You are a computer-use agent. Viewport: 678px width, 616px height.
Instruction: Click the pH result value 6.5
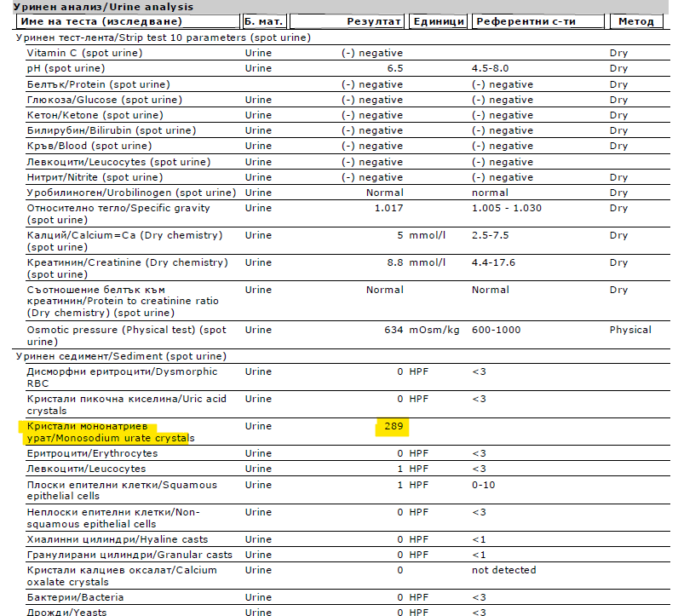(394, 68)
